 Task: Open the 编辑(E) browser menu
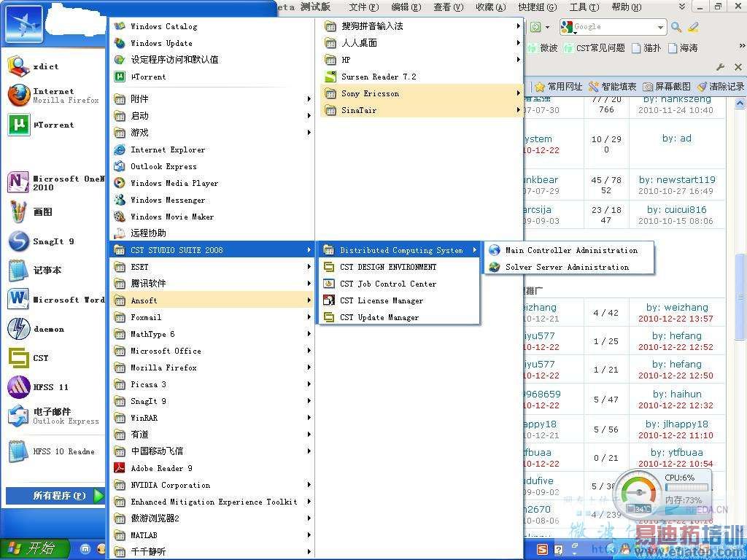(406, 7)
